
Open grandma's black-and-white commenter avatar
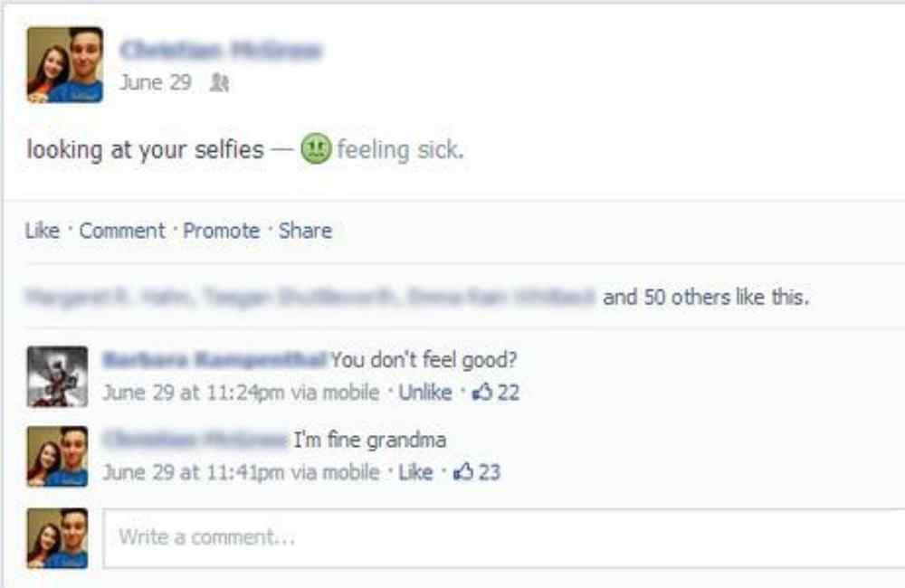[57, 376]
